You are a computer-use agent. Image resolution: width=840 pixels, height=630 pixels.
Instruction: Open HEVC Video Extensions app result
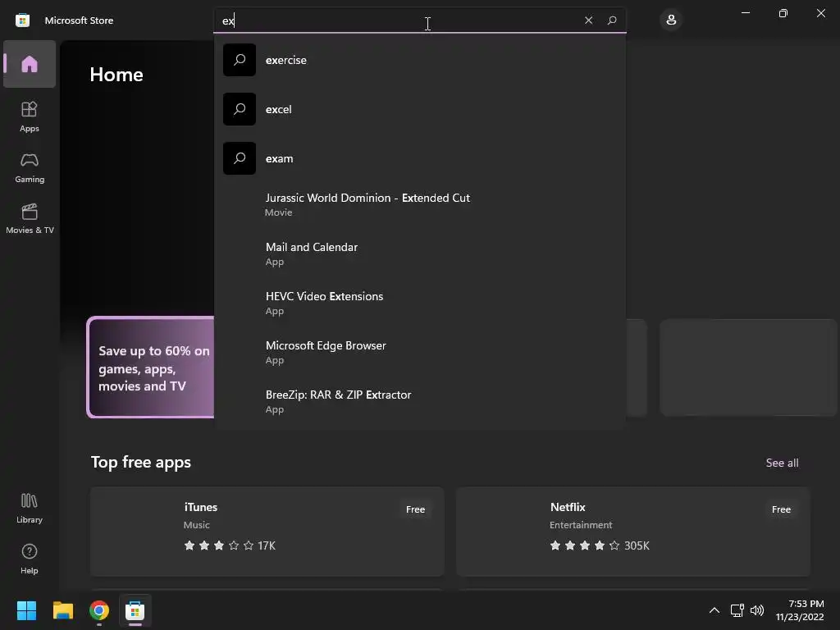click(419, 303)
